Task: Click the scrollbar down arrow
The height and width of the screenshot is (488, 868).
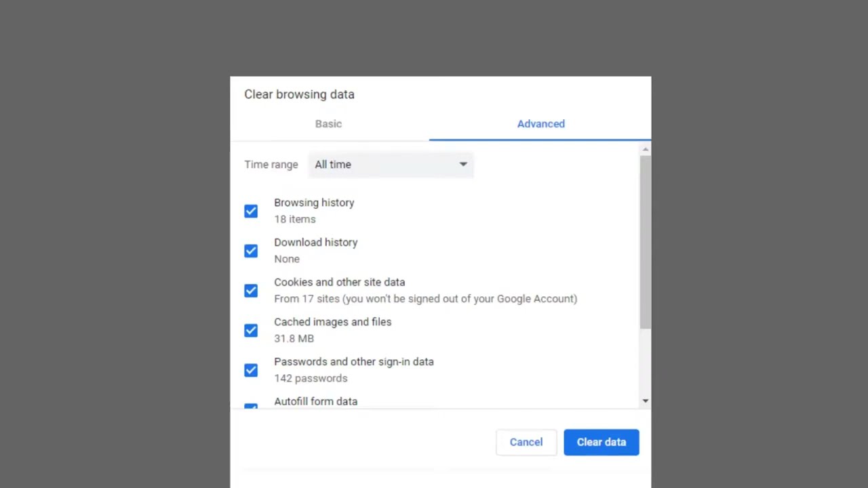Action: [645, 401]
